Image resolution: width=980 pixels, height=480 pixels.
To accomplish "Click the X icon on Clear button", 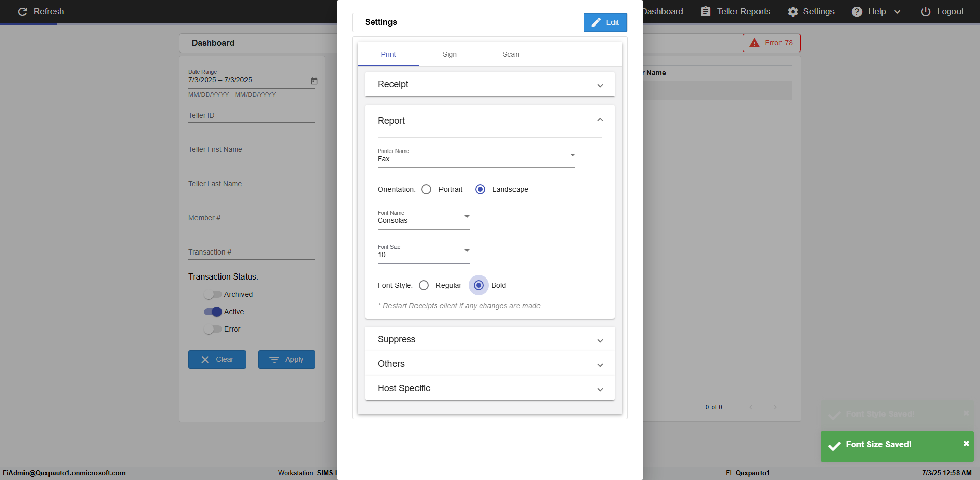I will [x=205, y=360].
